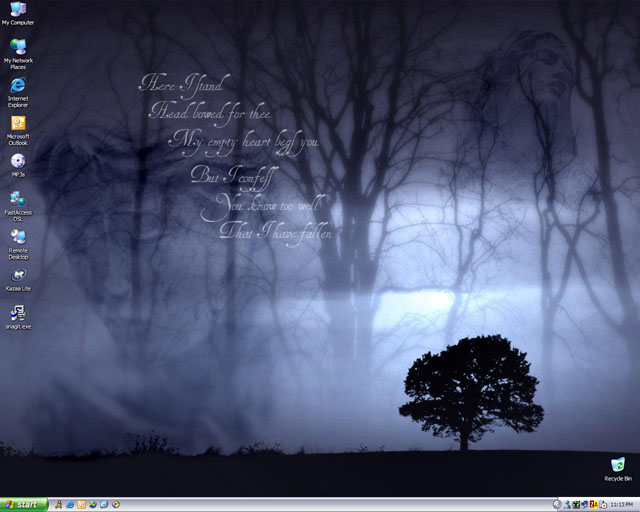The height and width of the screenshot is (512, 640).
Task: Select the snagit.exe desktop icon
Action: 18,318
